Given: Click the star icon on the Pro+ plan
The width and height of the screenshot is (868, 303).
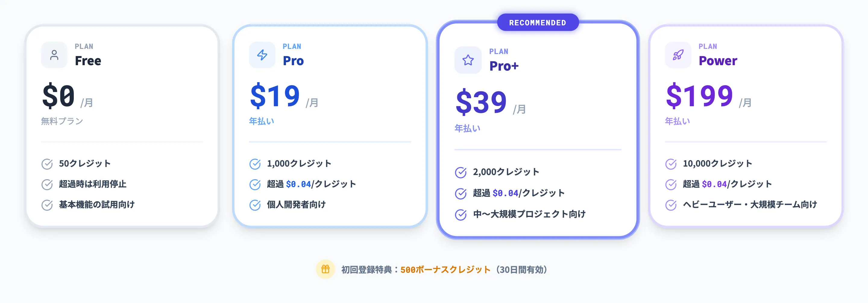Looking at the screenshot, I should 468,61.
